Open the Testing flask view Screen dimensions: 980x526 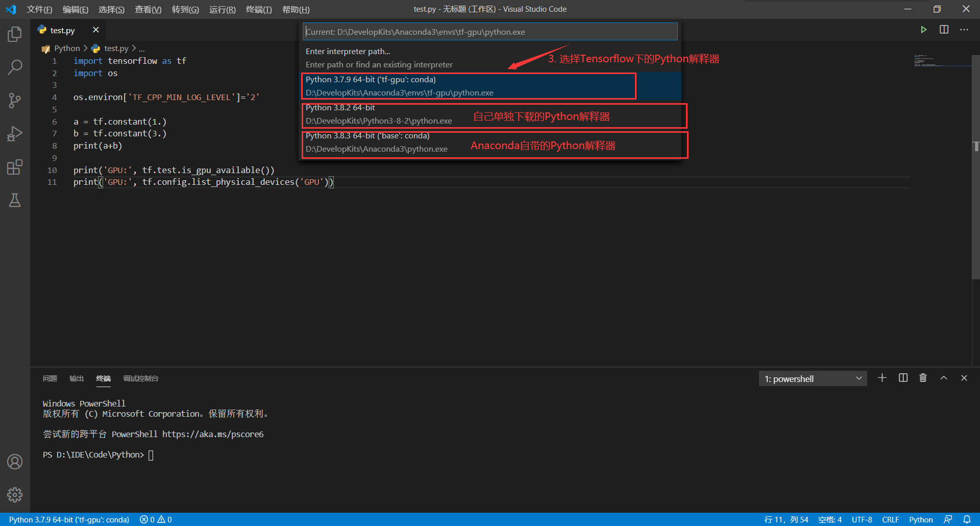(15, 200)
